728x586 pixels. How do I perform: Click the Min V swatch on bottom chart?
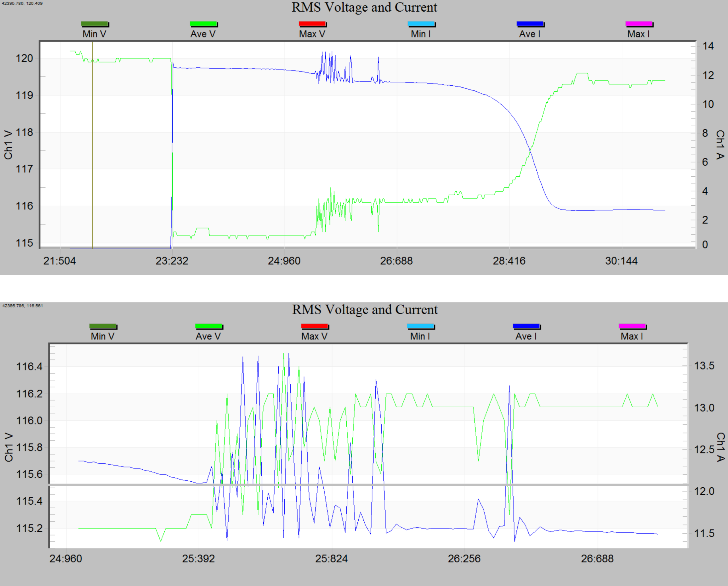pyautogui.click(x=103, y=326)
